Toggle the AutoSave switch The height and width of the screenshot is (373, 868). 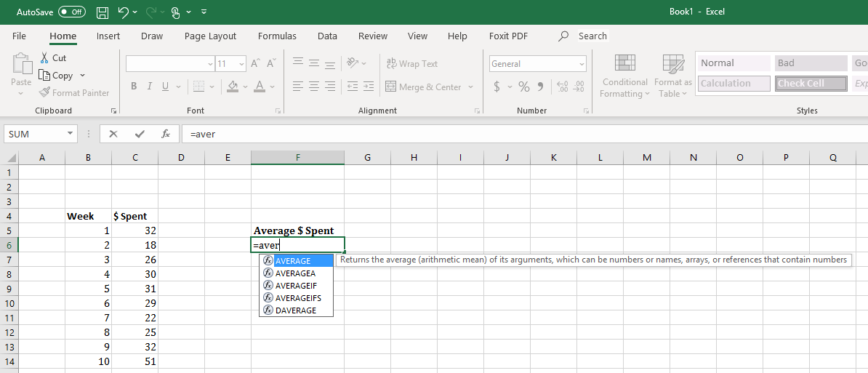tap(71, 12)
